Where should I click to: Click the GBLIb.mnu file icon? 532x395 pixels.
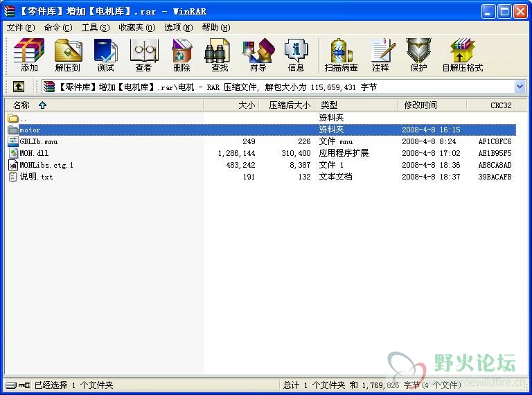click(13, 141)
